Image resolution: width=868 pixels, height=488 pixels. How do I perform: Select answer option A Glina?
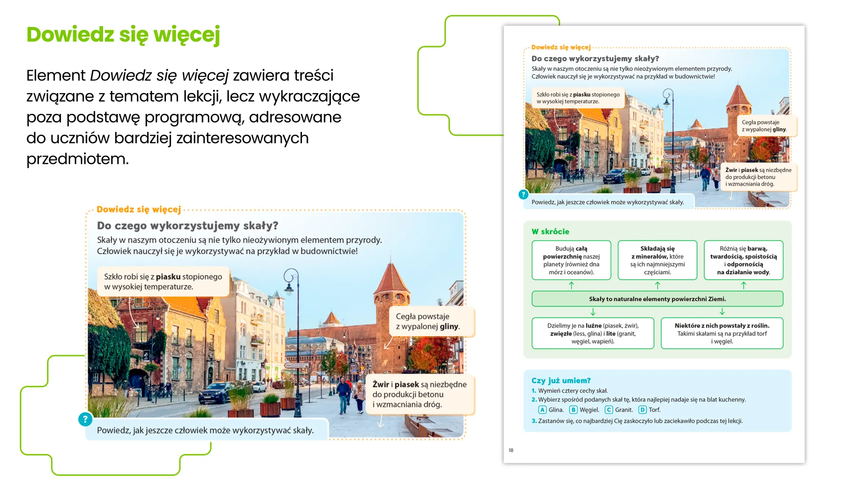click(542, 410)
